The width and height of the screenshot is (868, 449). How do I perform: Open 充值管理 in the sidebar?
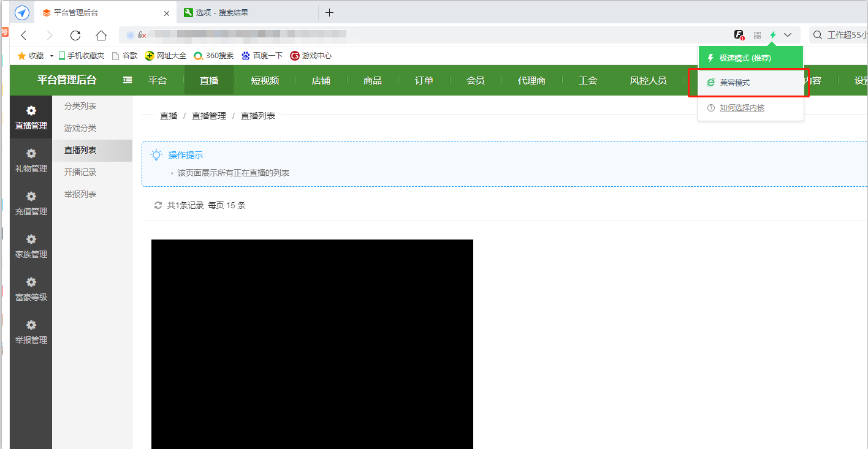pyautogui.click(x=31, y=202)
